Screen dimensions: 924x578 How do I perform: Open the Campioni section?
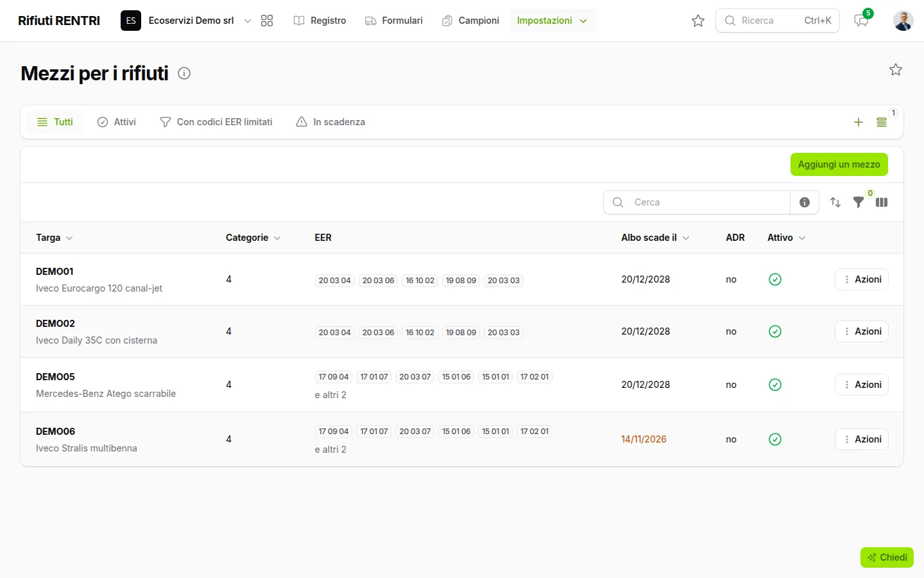pos(470,21)
